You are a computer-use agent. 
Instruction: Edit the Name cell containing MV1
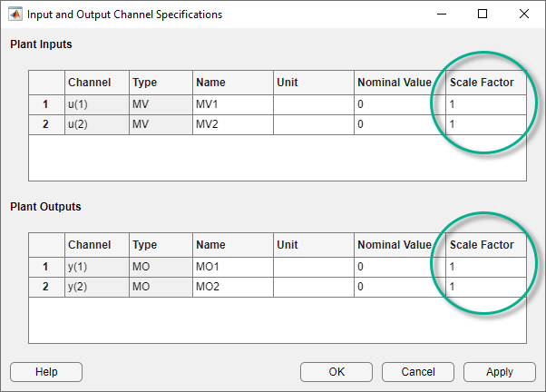[232, 104]
